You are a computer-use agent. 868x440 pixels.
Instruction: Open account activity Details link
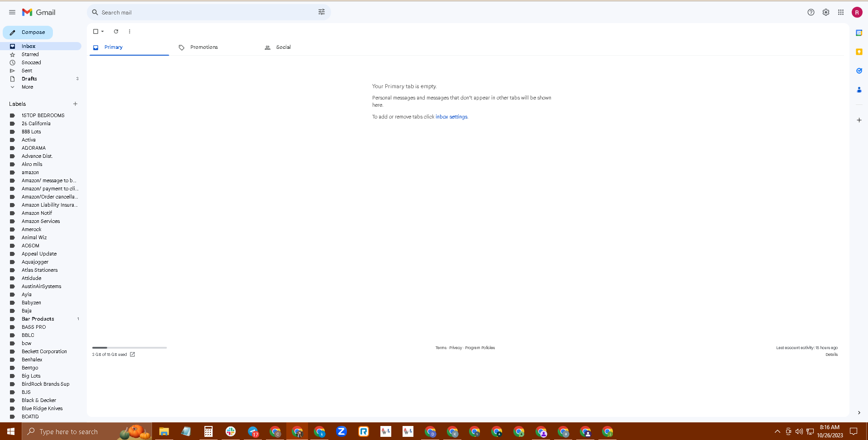pos(831,355)
